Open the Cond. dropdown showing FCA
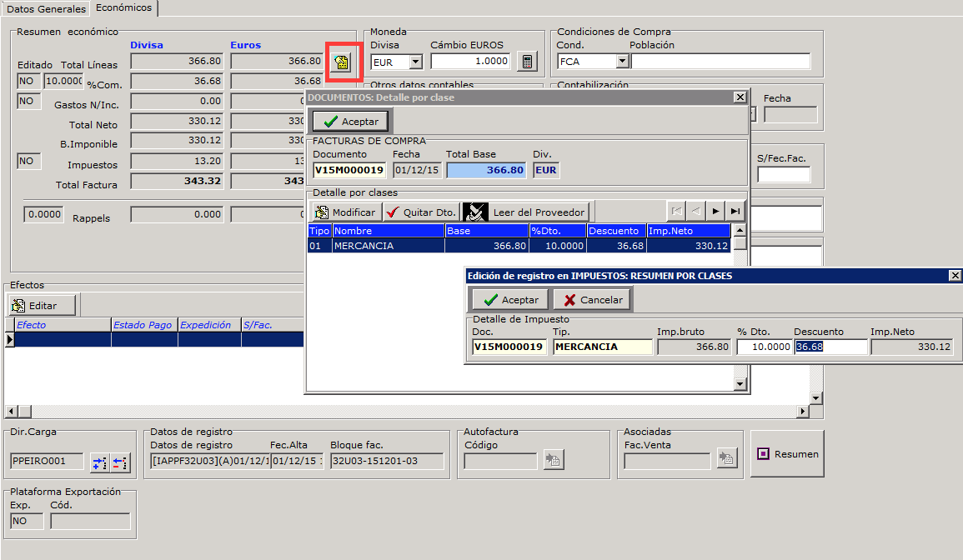Screen dimensions: 963x560 [621, 62]
